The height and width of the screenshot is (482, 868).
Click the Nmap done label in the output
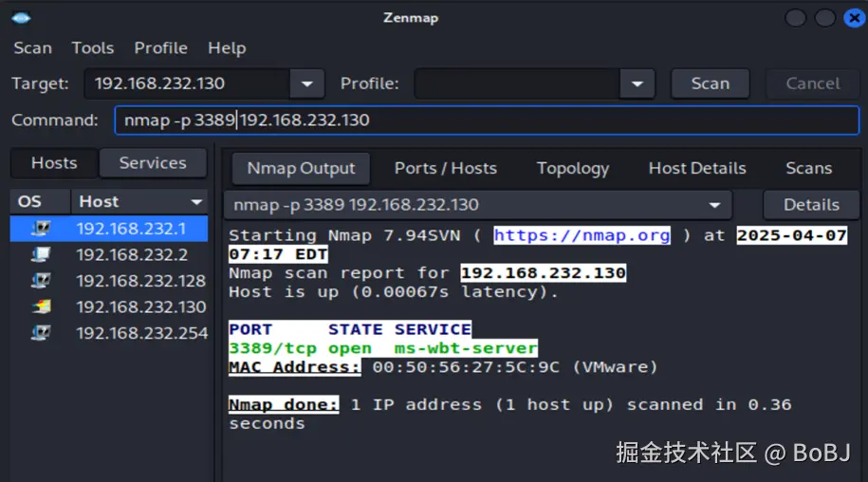tap(284, 404)
